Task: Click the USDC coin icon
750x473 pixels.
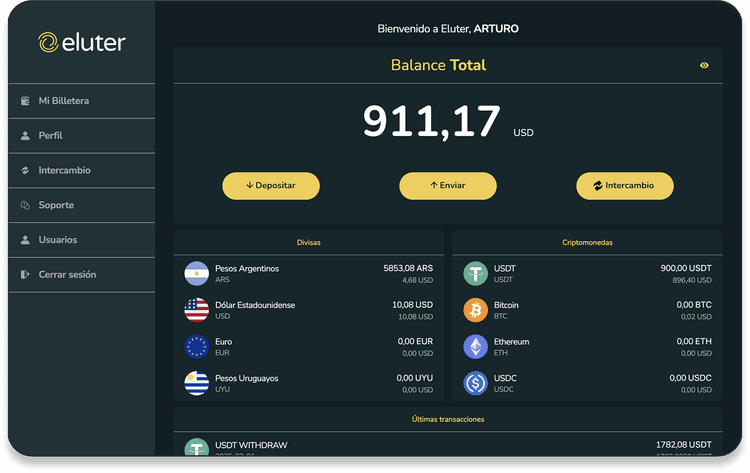Action: pyautogui.click(x=475, y=383)
